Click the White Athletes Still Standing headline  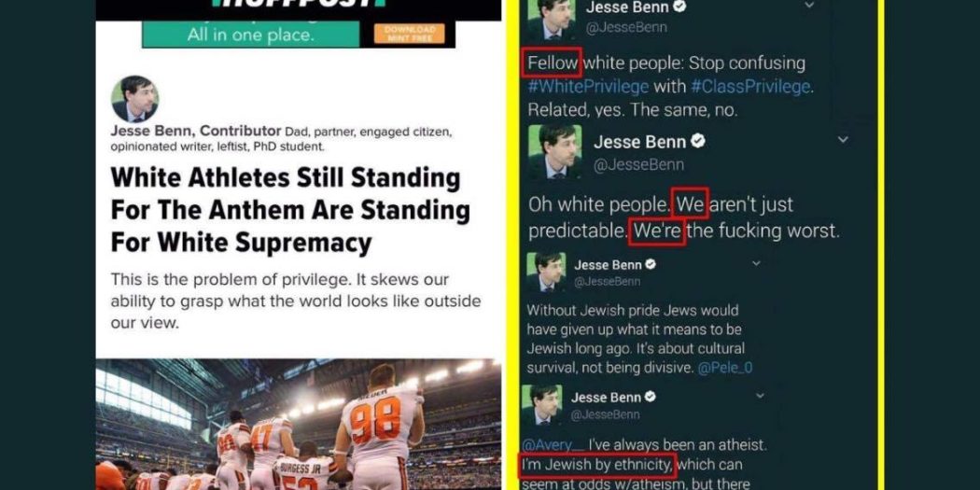[290, 211]
